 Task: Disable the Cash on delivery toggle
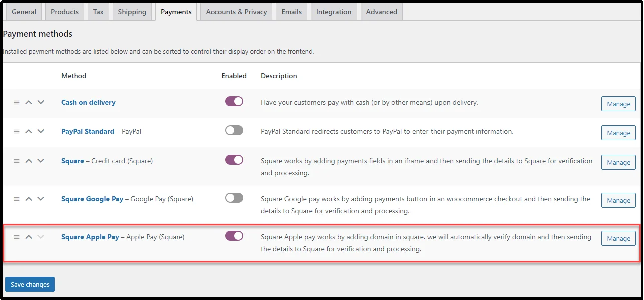click(x=234, y=101)
